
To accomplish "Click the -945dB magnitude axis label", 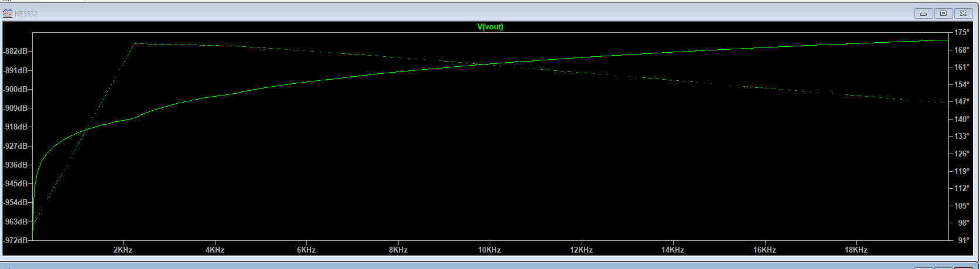I will point(16,184).
